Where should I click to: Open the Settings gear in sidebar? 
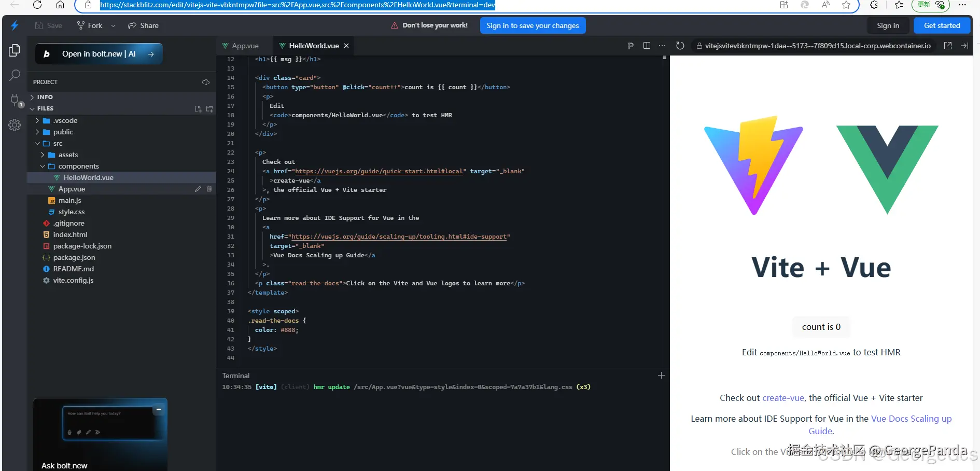[15, 125]
